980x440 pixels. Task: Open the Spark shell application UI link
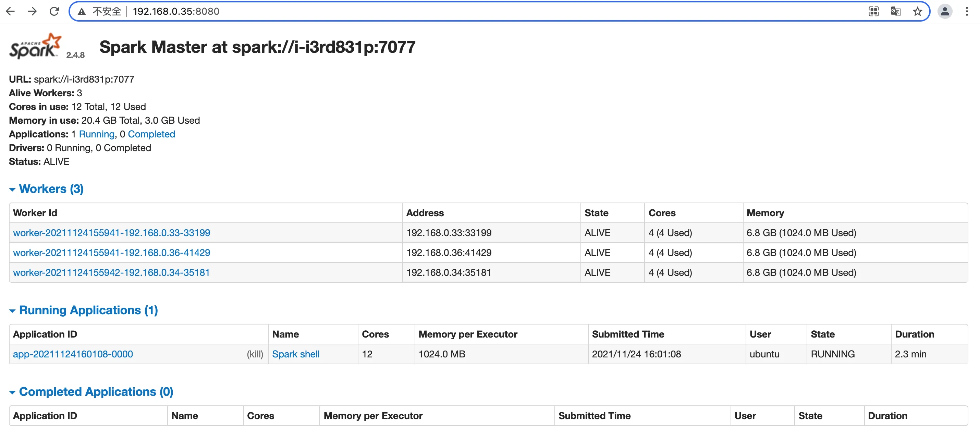coord(296,354)
